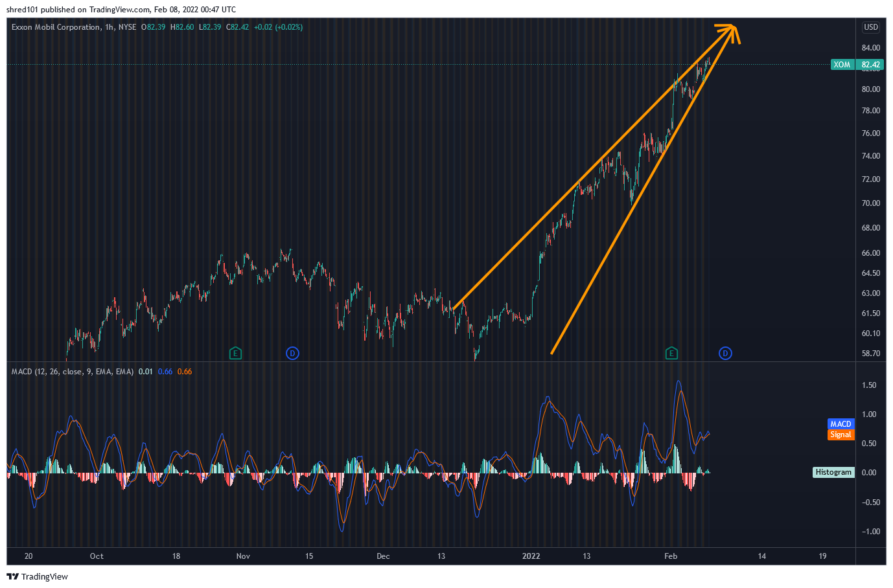The width and height of the screenshot is (893, 588).
Task: Click the 1.50 MACD axis label
Action: click(869, 385)
